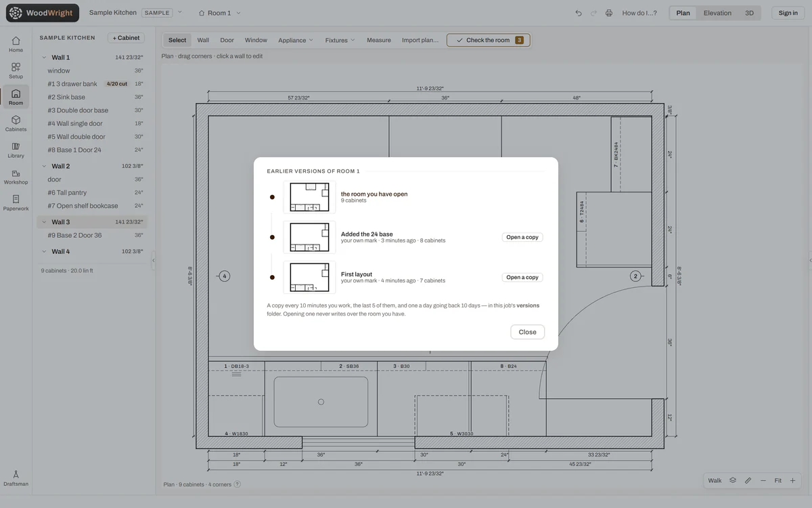Click Sign in

tap(788, 13)
